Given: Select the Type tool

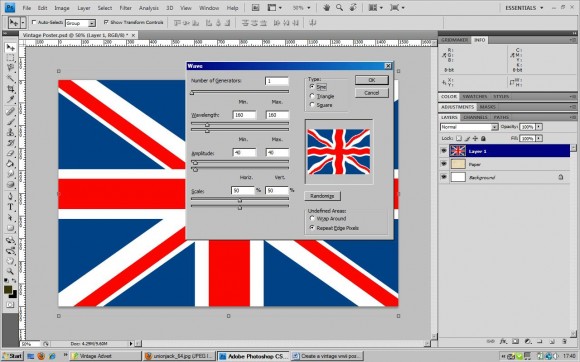Looking at the screenshot, I should coord(10,207).
